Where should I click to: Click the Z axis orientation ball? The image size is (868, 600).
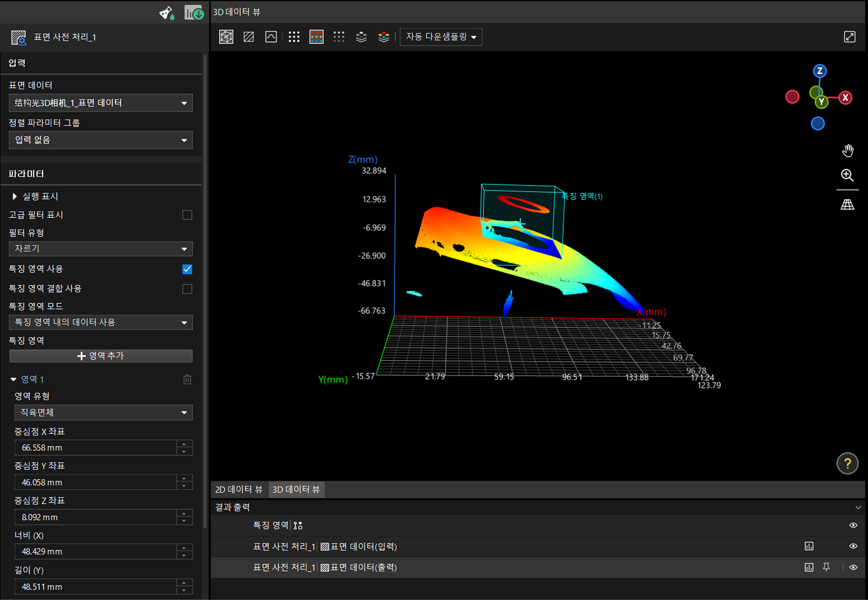pos(820,71)
